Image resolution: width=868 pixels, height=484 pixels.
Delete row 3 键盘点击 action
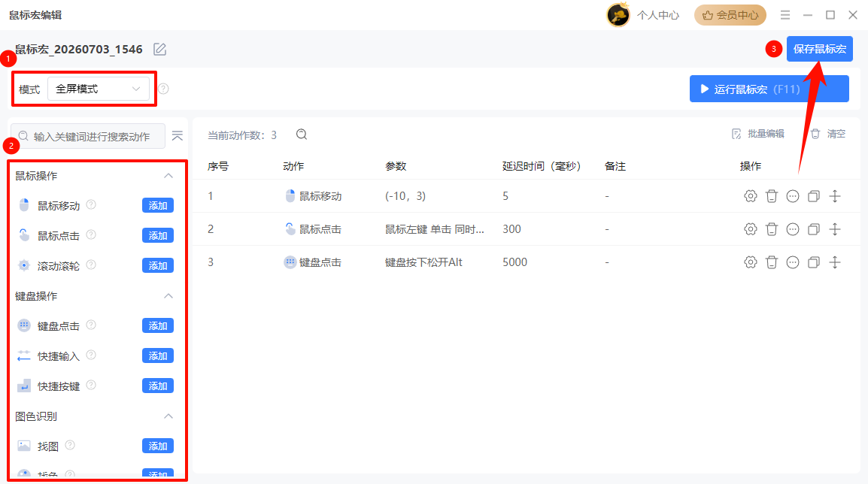tap(771, 262)
